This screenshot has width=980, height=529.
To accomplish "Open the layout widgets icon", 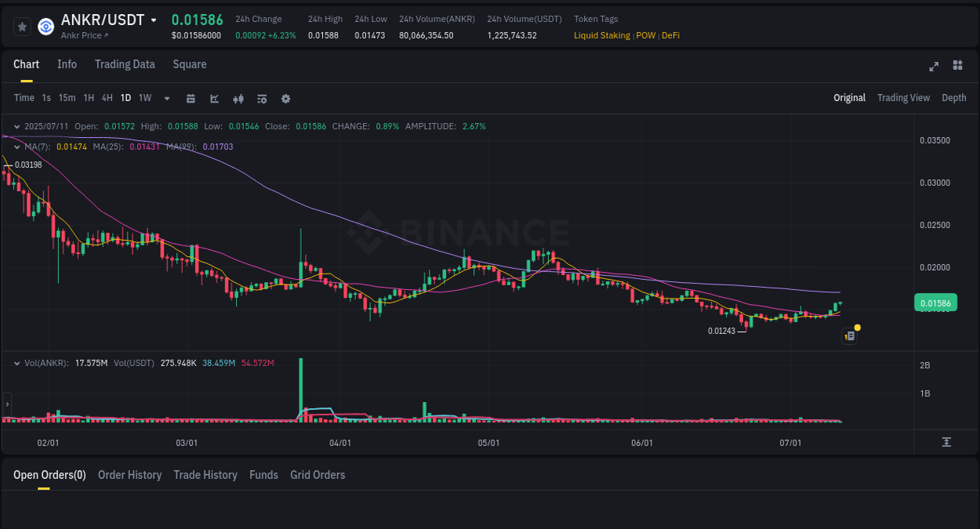I will pyautogui.click(x=957, y=67).
